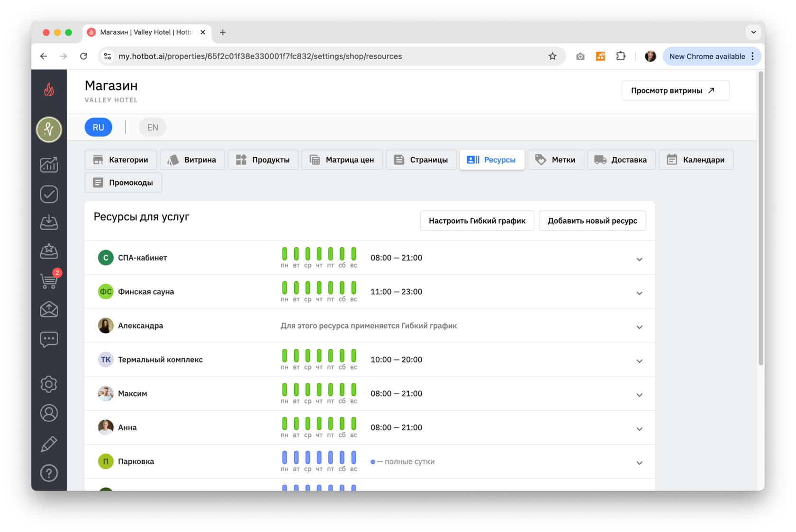
Task: Click the Просмотр витрины button
Action: [x=675, y=90]
